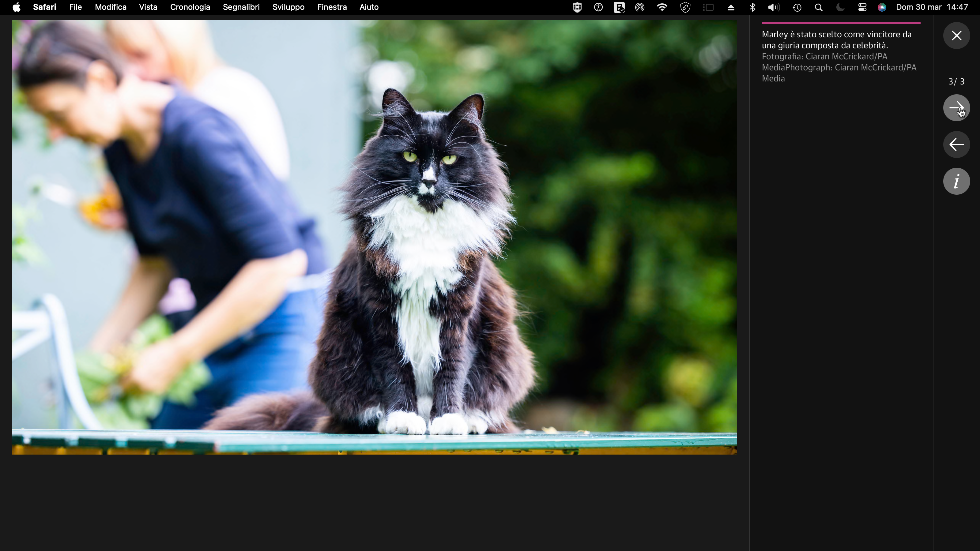Open the Apple menu
This screenshot has width=980, height=551.
click(x=16, y=7)
